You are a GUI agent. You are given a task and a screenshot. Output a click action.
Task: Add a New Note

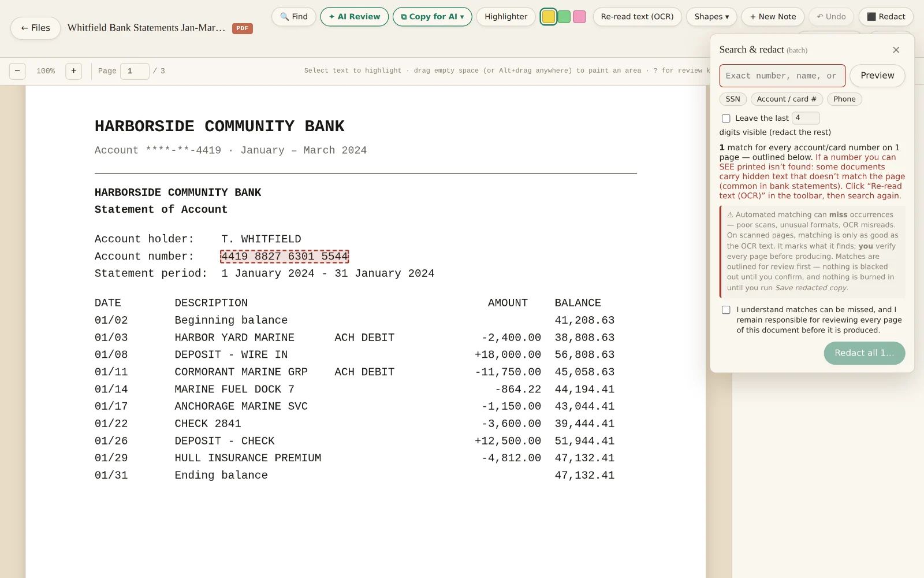pyautogui.click(x=773, y=17)
